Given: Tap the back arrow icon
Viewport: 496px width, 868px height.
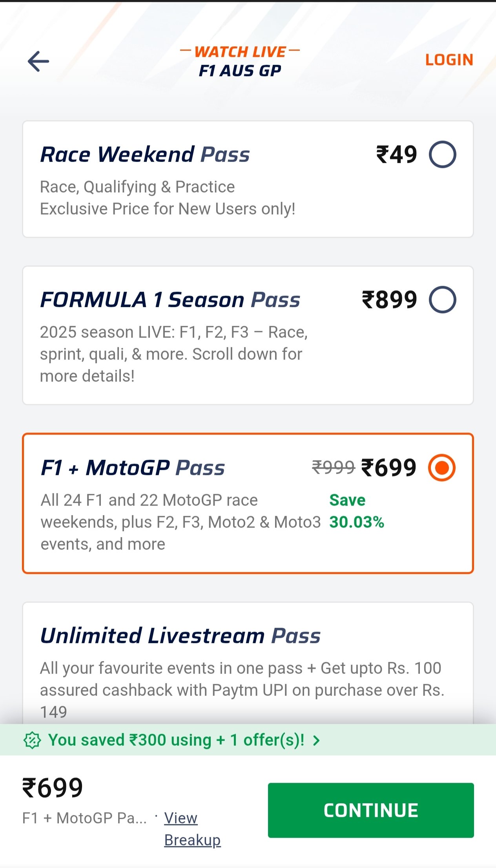Looking at the screenshot, I should pyautogui.click(x=38, y=61).
